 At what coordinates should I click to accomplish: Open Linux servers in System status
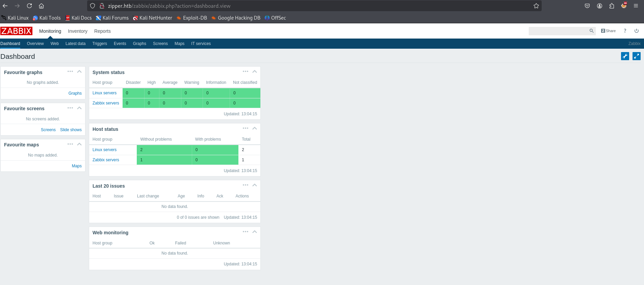point(104,93)
